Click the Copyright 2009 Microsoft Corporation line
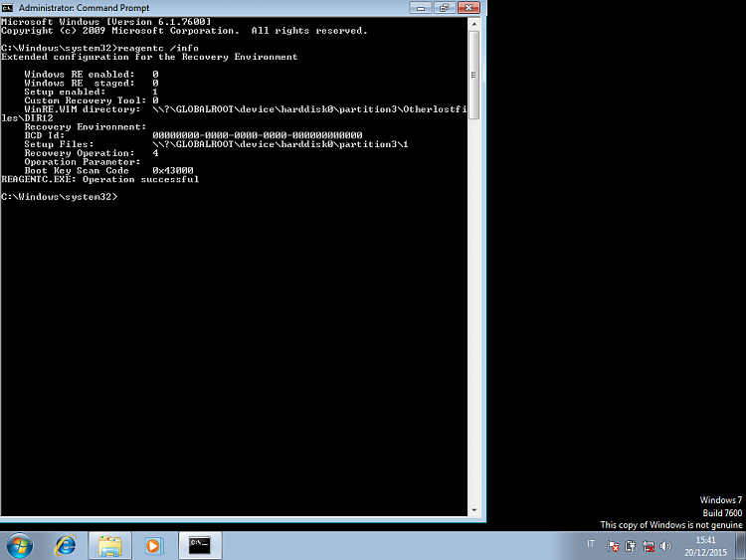This screenshot has height=560, width=746. click(184, 31)
